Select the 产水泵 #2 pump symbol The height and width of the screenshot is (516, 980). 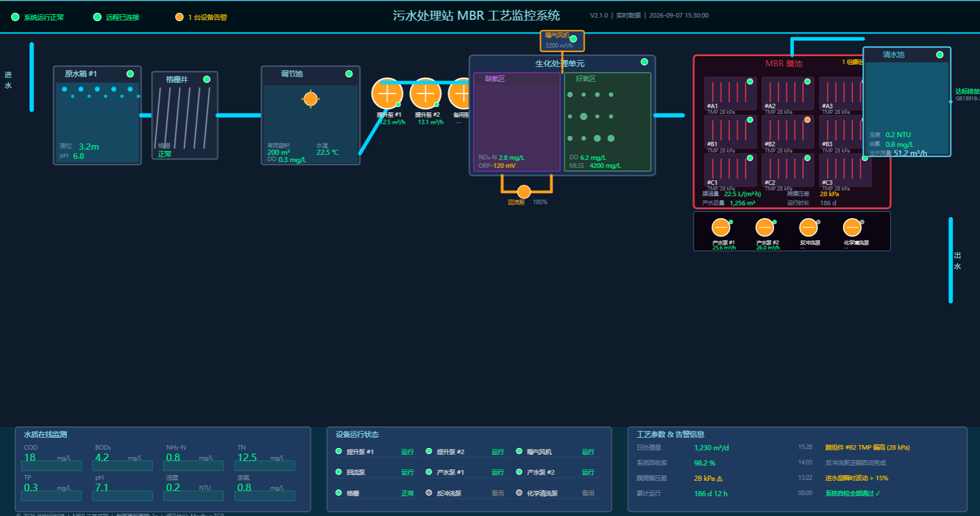pyautogui.click(x=764, y=227)
